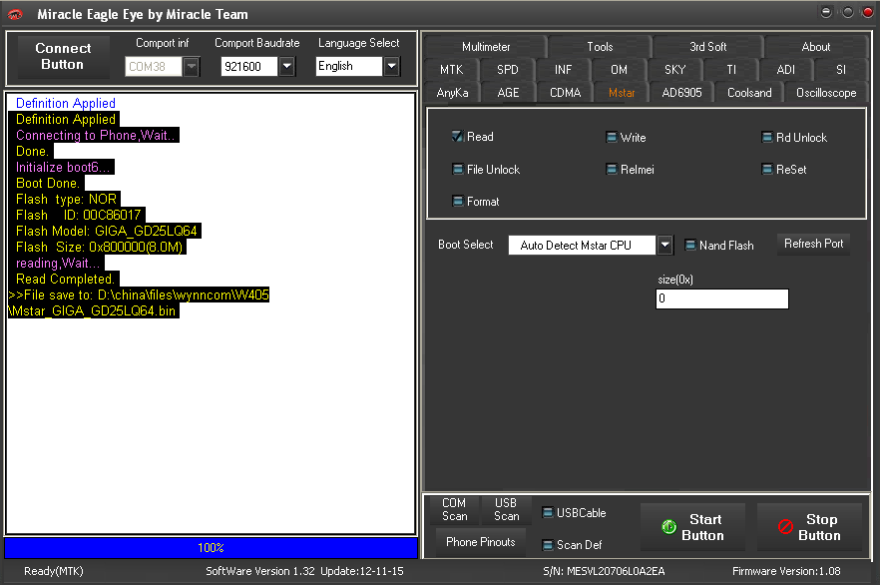This screenshot has height=585, width=880.
Task: Open the Comport Baudrate dropdown arrow
Action: click(x=287, y=67)
